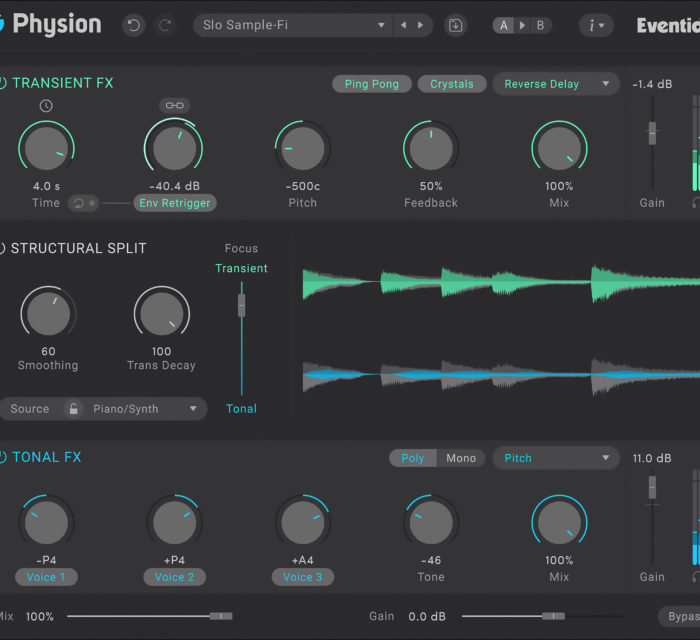Image resolution: width=700 pixels, height=640 pixels.
Task: Click the Bypass button
Action: coord(679,616)
